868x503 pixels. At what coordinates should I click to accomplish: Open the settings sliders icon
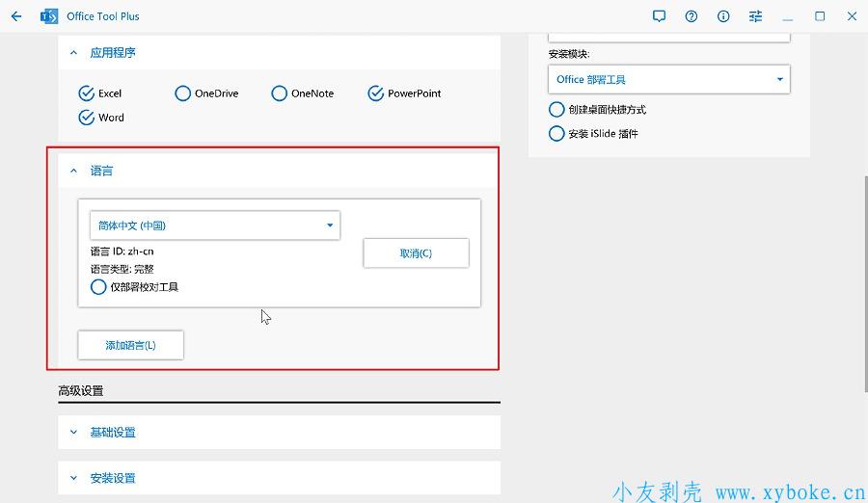(755, 16)
